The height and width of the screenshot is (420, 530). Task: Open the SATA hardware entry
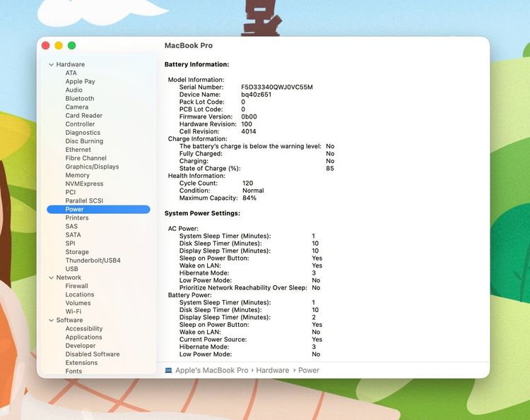[x=73, y=234]
